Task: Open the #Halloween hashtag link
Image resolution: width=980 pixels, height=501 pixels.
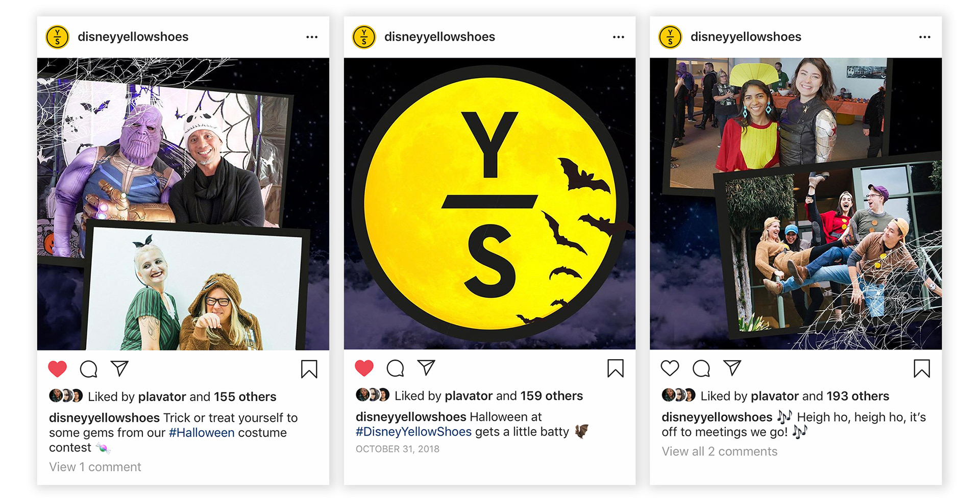Action: pos(202,433)
